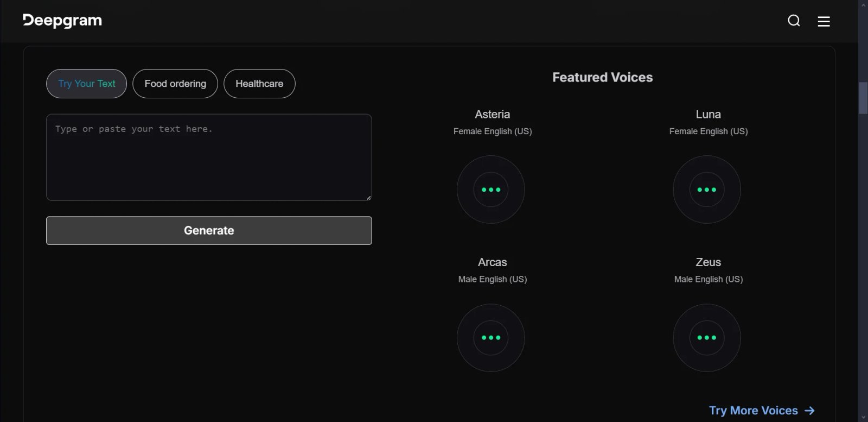Switch to the Healthcare tab
Screen dimensions: 868x422
[259, 84]
